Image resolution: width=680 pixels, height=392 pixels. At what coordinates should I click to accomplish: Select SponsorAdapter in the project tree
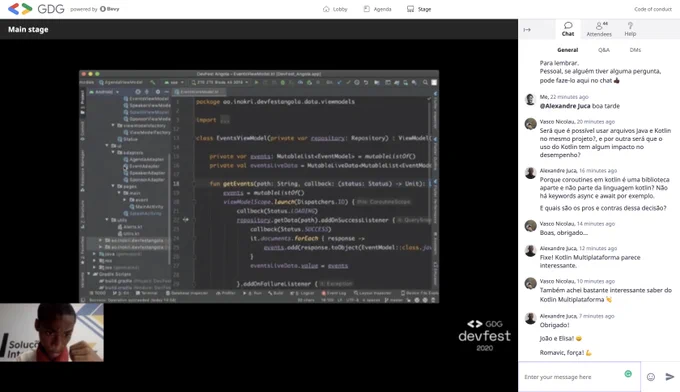(144, 180)
